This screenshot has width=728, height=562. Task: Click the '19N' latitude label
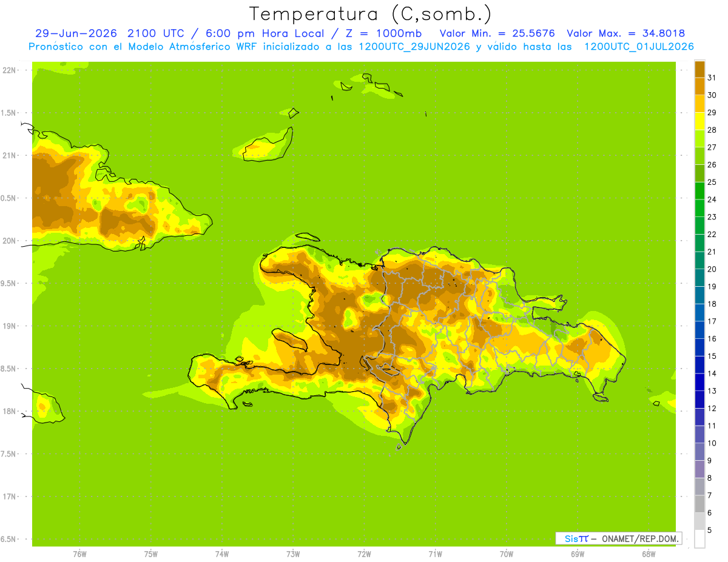(9, 326)
